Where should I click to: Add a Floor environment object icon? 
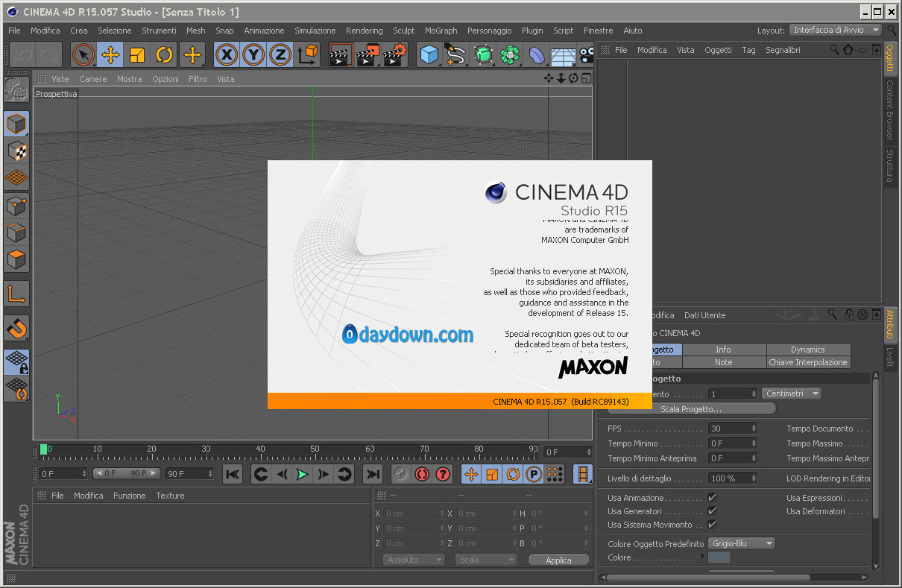coord(564,54)
